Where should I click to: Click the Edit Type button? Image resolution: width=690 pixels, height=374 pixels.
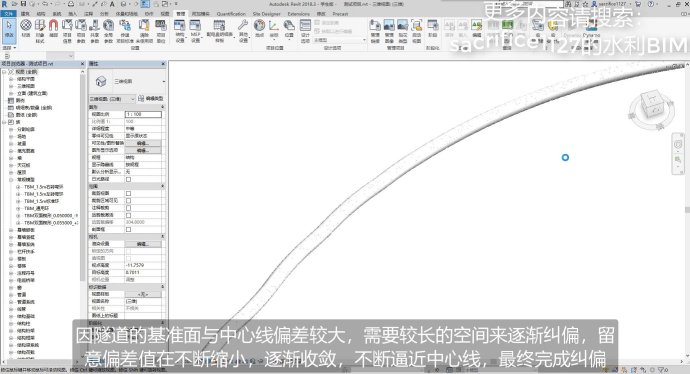pyautogui.click(x=150, y=99)
